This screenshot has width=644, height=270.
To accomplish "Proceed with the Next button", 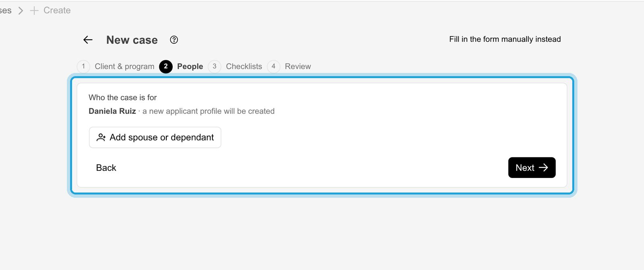I will coord(532,168).
